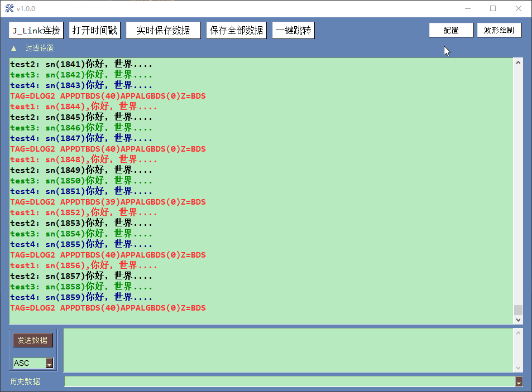
Task: Save all data with 保存全部数据
Action: click(237, 31)
